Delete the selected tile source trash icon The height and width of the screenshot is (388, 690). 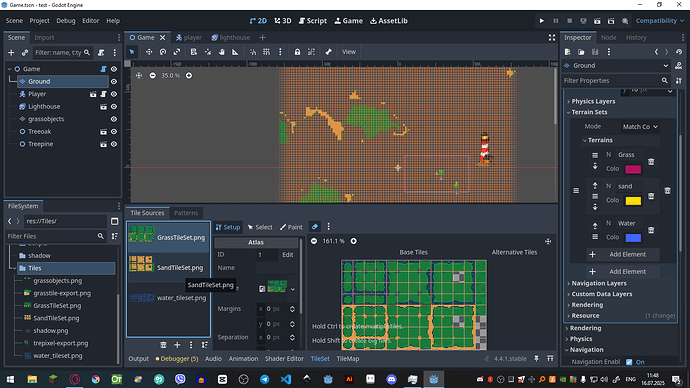(163, 345)
